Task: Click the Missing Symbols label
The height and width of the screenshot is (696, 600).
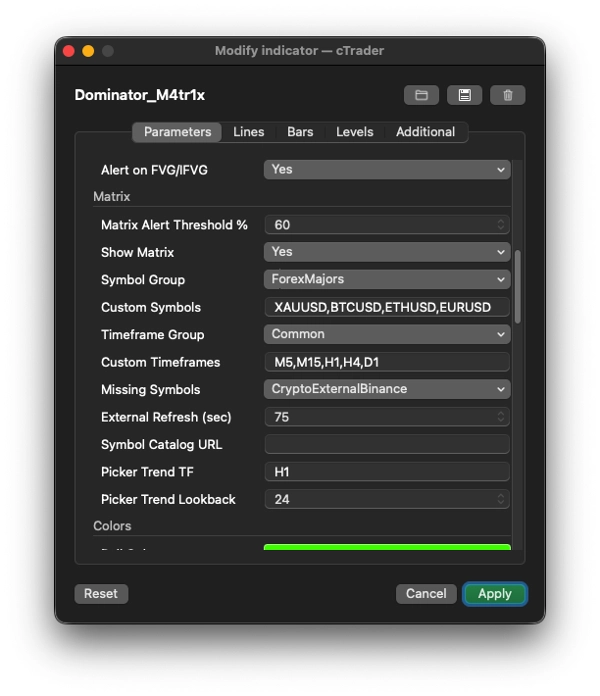Action: pos(150,390)
